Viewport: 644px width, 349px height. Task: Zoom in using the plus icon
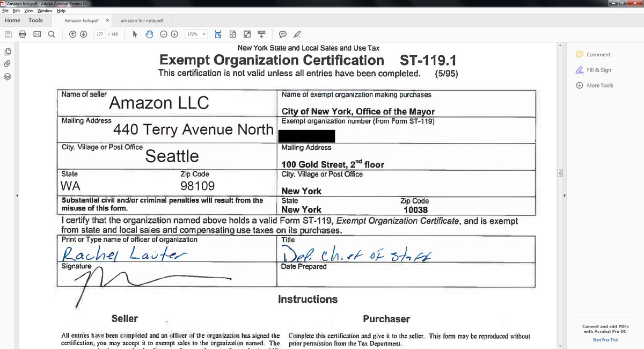[174, 34]
